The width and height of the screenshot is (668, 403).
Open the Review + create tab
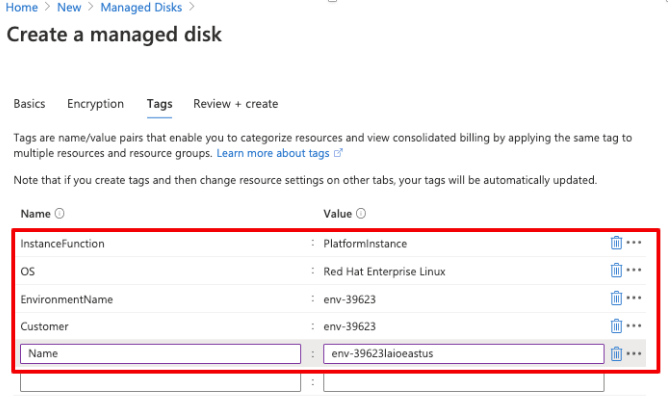(x=235, y=104)
